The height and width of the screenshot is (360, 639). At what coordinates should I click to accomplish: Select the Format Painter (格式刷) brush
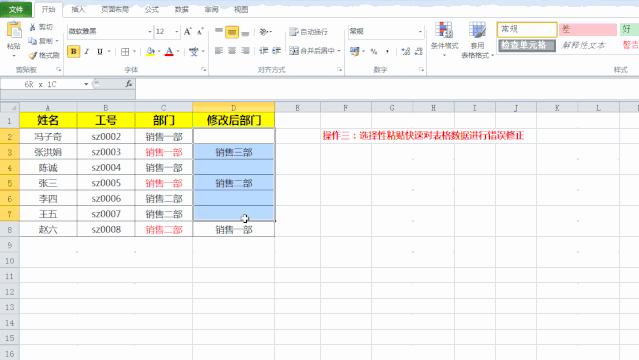pyautogui.click(x=33, y=55)
